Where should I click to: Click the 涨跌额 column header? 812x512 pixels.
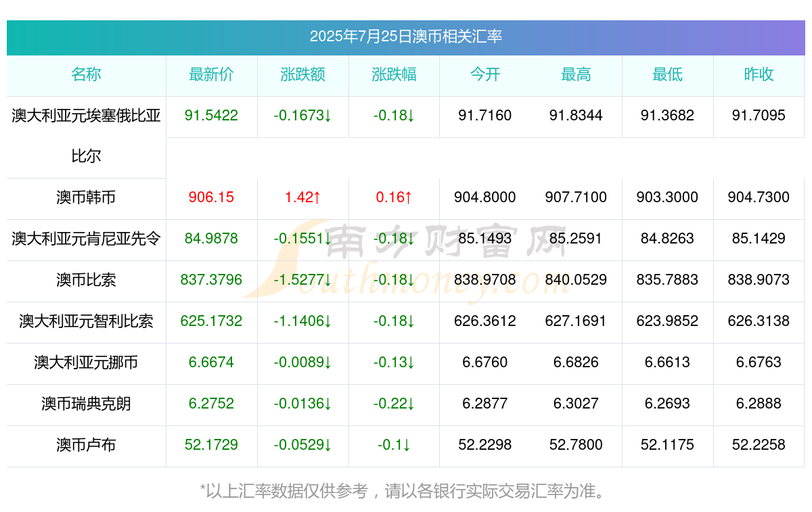303,74
